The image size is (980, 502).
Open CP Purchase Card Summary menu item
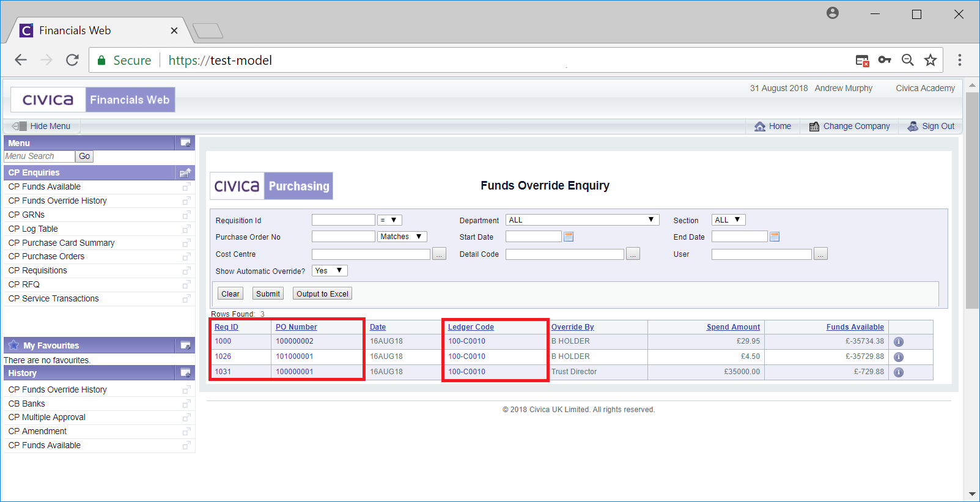pos(61,243)
